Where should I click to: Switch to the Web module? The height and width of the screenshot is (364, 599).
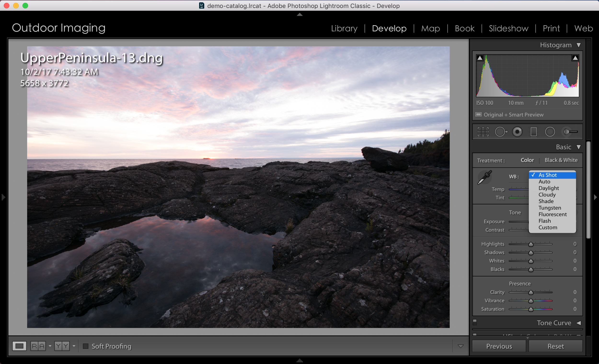583,28
